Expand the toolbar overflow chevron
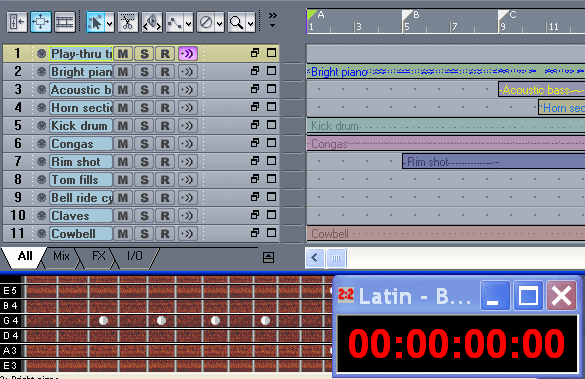585x379 pixels. [x=273, y=19]
